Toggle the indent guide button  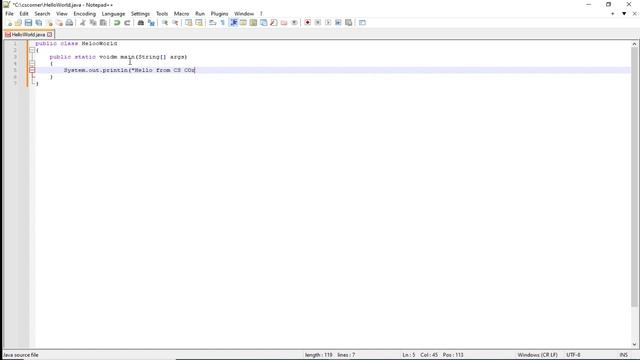click(x=233, y=23)
